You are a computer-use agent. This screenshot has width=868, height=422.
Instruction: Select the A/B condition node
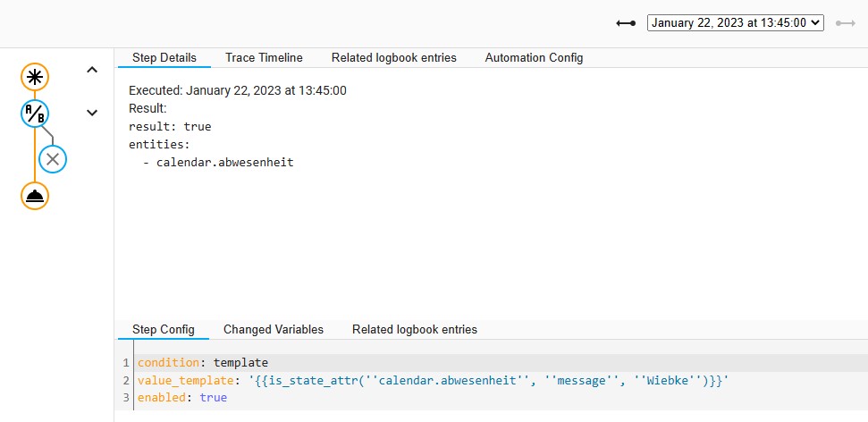[35, 114]
